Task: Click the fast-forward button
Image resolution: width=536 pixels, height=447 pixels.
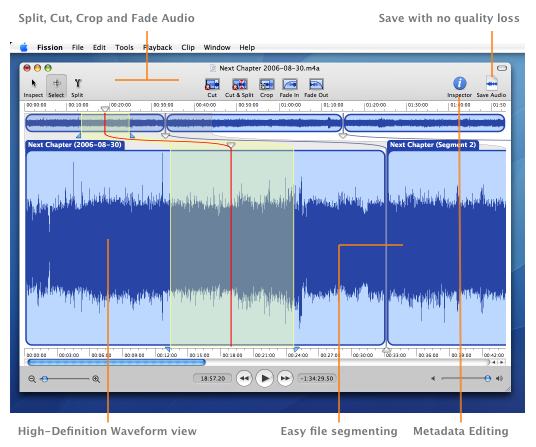Action: click(x=285, y=378)
